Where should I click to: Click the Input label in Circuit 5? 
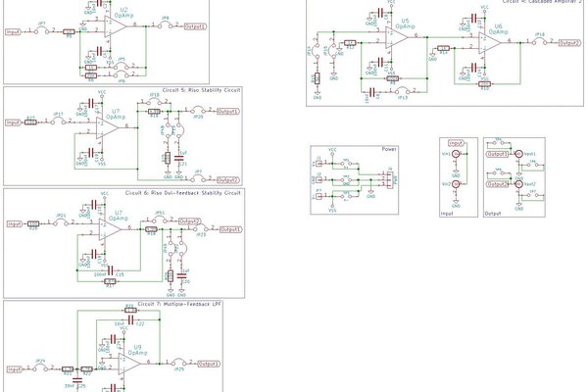coord(13,123)
